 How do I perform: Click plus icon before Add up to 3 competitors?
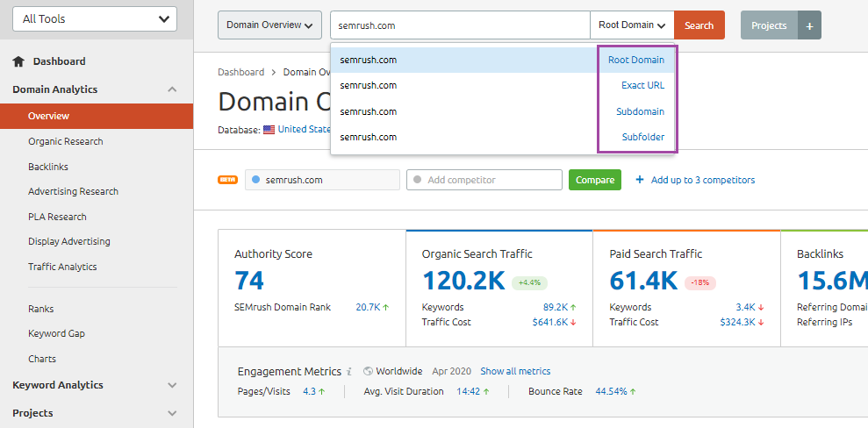pos(640,180)
